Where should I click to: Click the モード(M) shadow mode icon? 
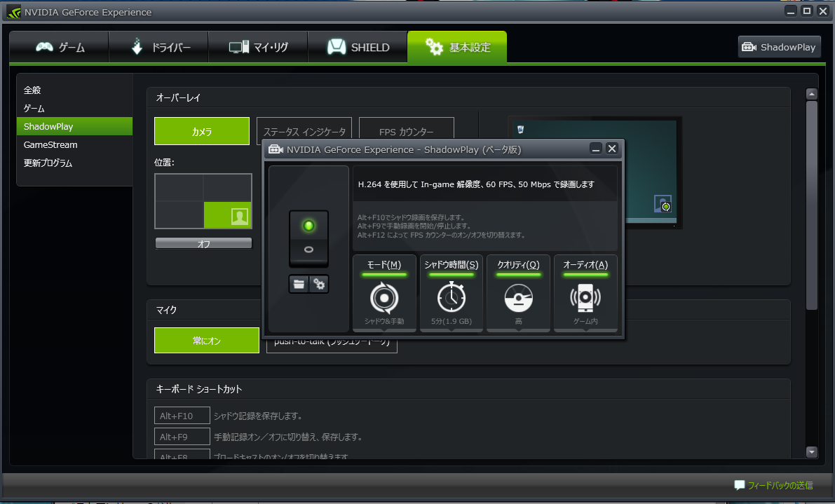pyautogui.click(x=384, y=298)
